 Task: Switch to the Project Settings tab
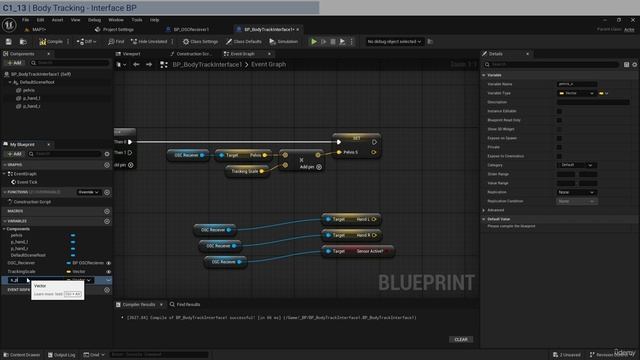114,29
